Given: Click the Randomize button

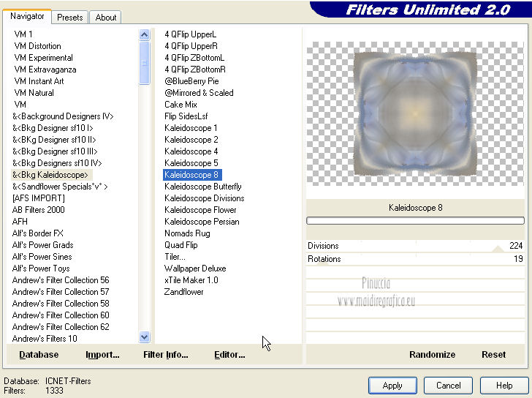Looking at the screenshot, I should [x=433, y=355].
